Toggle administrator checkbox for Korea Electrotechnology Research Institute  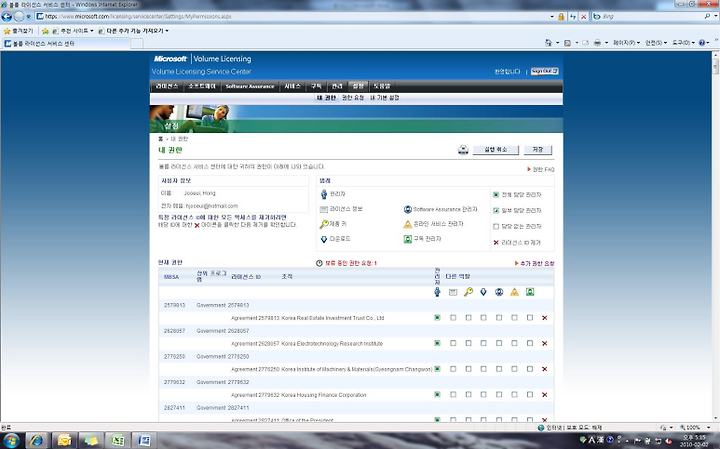[x=437, y=343]
